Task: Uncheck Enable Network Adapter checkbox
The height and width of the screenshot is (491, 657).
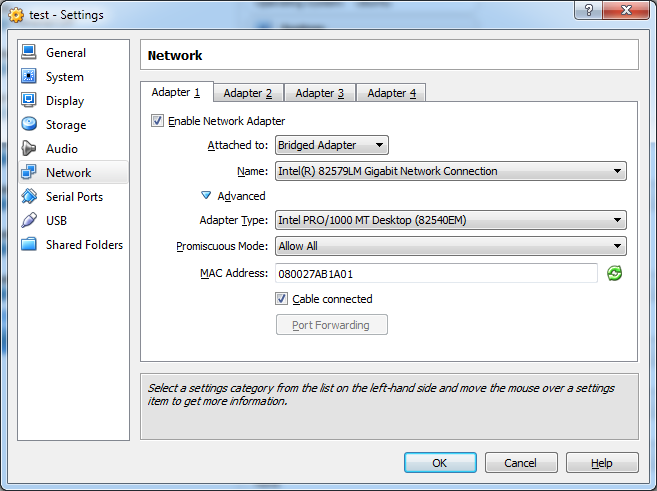Action: tap(157, 121)
